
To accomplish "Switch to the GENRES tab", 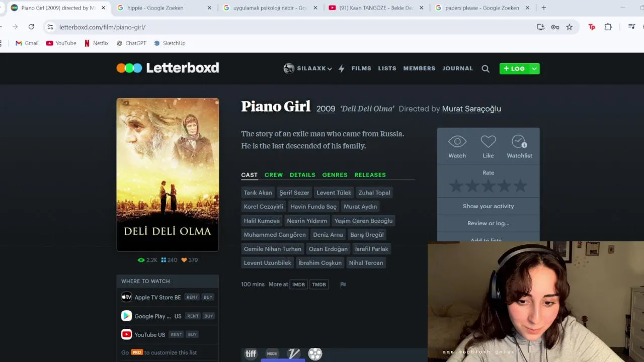I will click(335, 174).
